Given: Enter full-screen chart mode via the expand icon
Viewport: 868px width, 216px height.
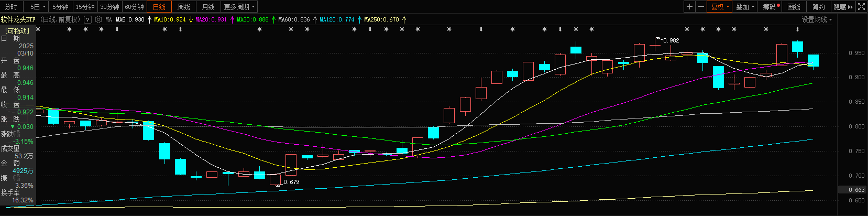Looking at the screenshot, I should point(862,7).
